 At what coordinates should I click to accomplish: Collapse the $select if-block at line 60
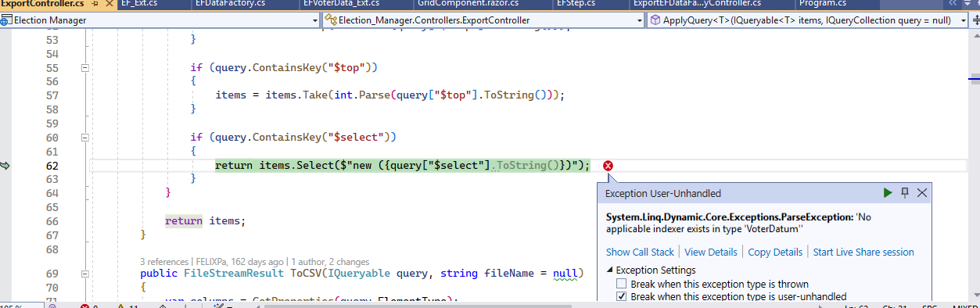pyautogui.click(x=84, y=138)
